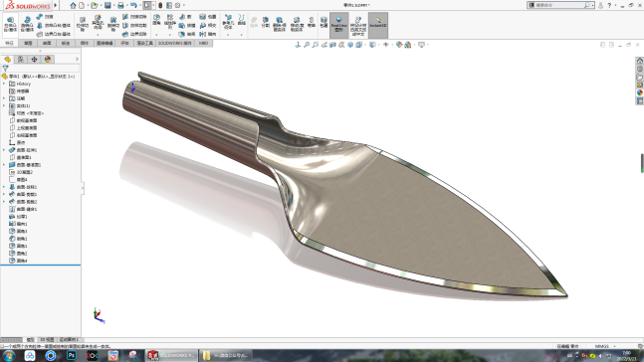Click the Edit Appearance color ball icon

pyautogui.click(x=399, y=45)
